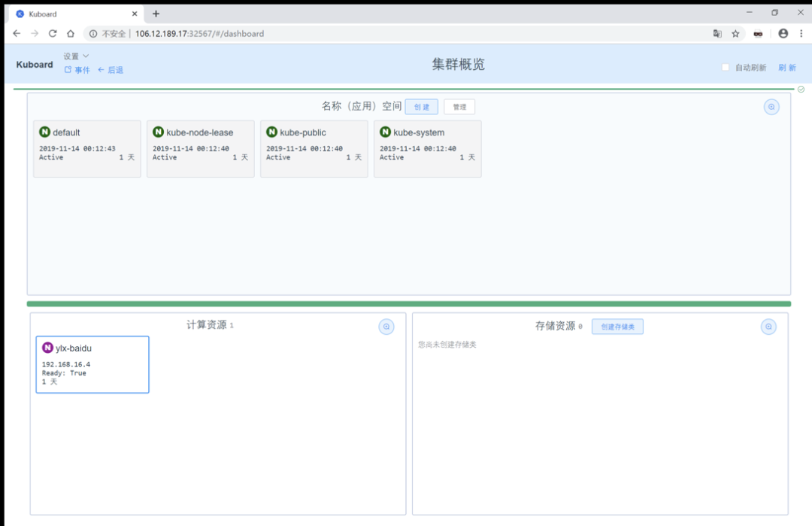The height and width of the screenshot is (526, 812).
Task: Click the green status checkmark below the header
Action: coord(801,89)
